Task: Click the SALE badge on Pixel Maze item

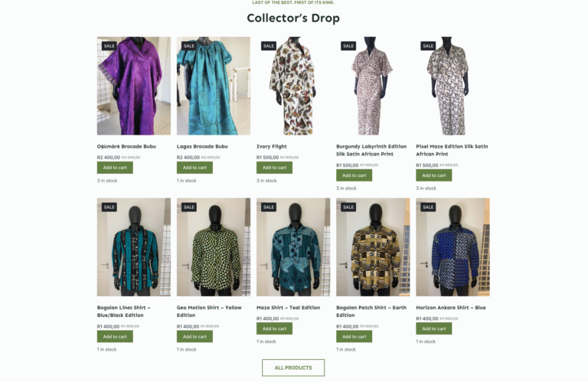Action: tap(428, 46)
